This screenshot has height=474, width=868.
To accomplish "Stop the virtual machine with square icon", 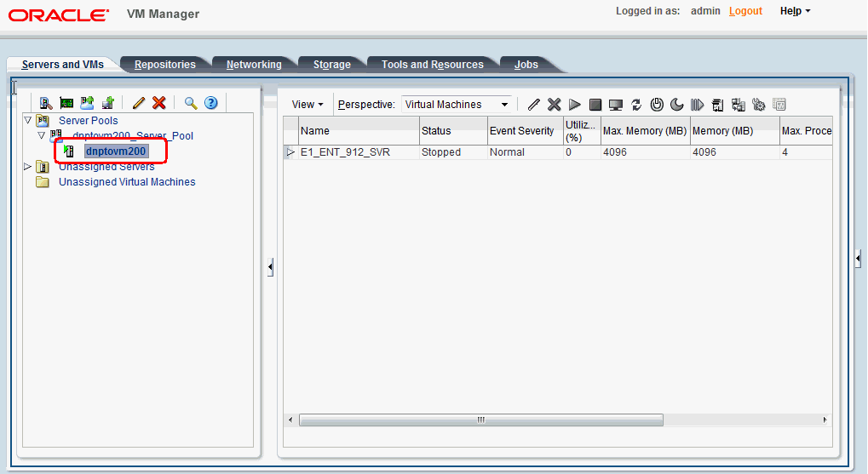I will [x=595, y=105].
